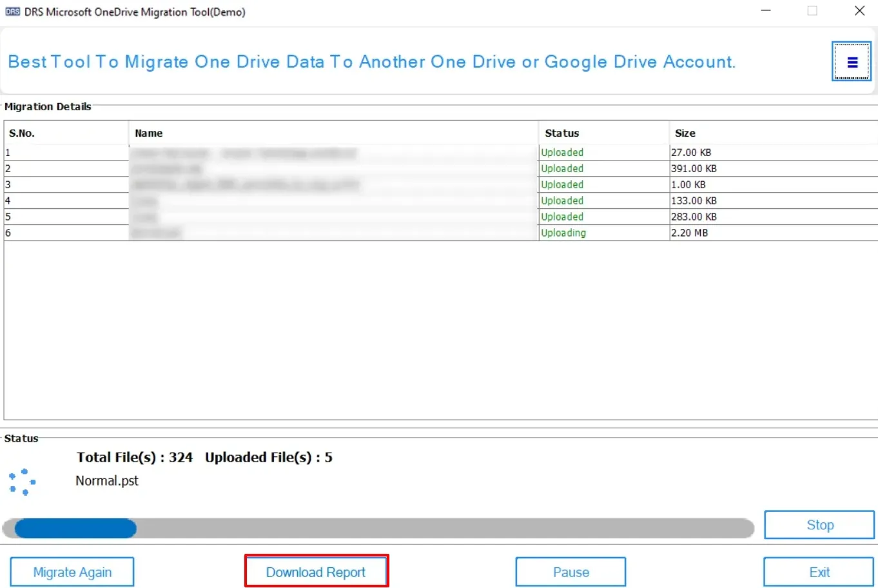The height and width of the screenshot is (588, 878).
Task: Close the migration tool window
Action: point(859,11)
